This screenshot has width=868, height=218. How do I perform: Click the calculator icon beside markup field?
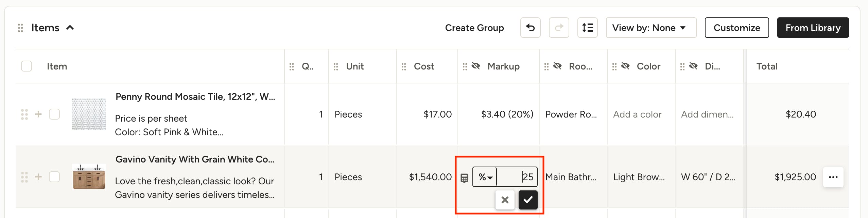pyautogui.click(x=464, y=178)
